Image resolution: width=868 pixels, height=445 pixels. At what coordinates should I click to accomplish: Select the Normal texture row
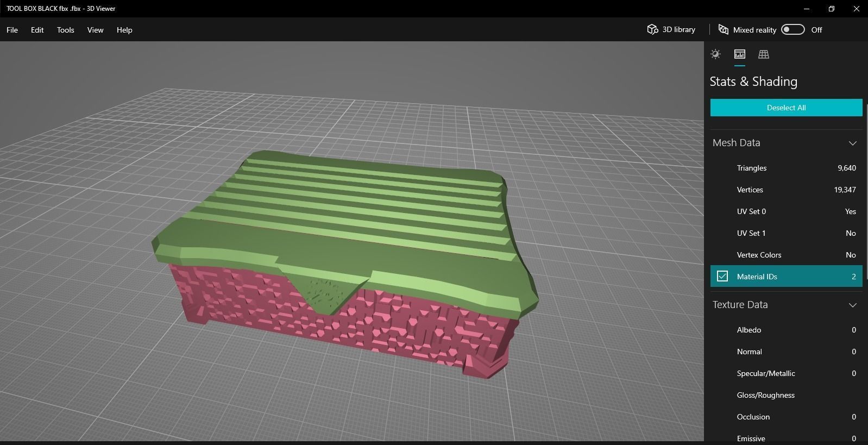tap(786, 352)
